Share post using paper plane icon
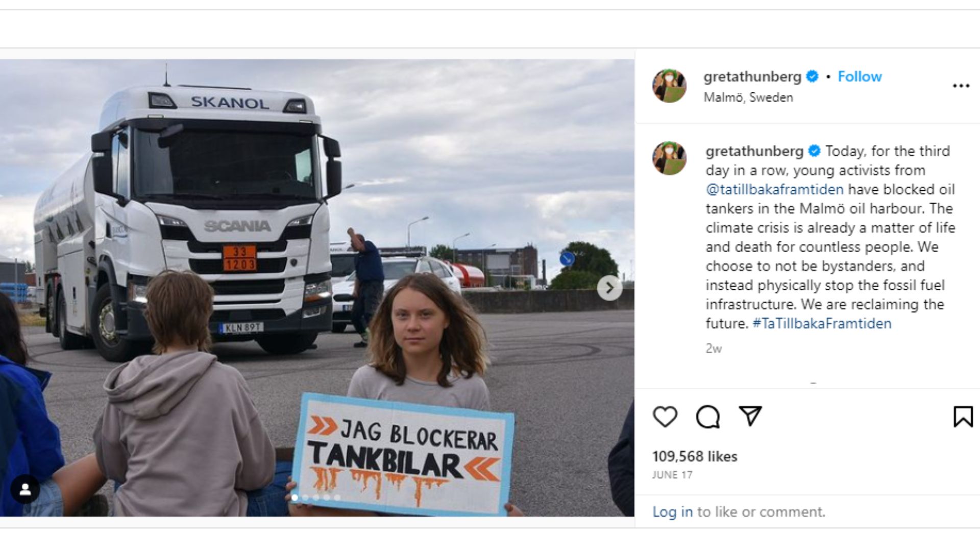The width and height of the screenshot is (980, 551). coord(750,416)
